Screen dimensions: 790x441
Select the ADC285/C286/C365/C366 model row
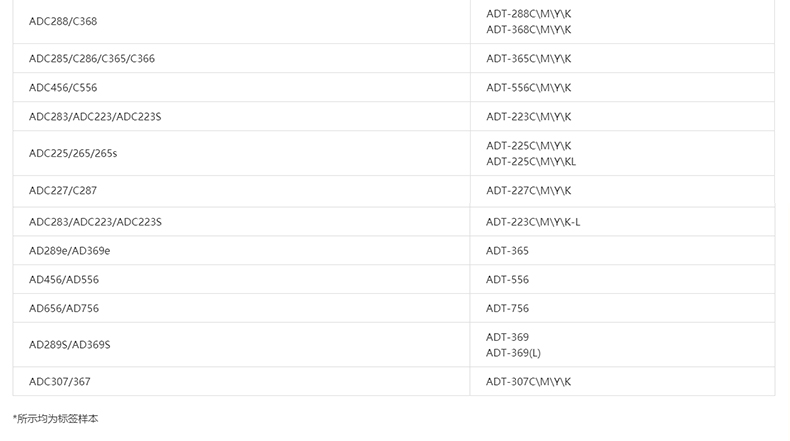click(x=92, y=58)
